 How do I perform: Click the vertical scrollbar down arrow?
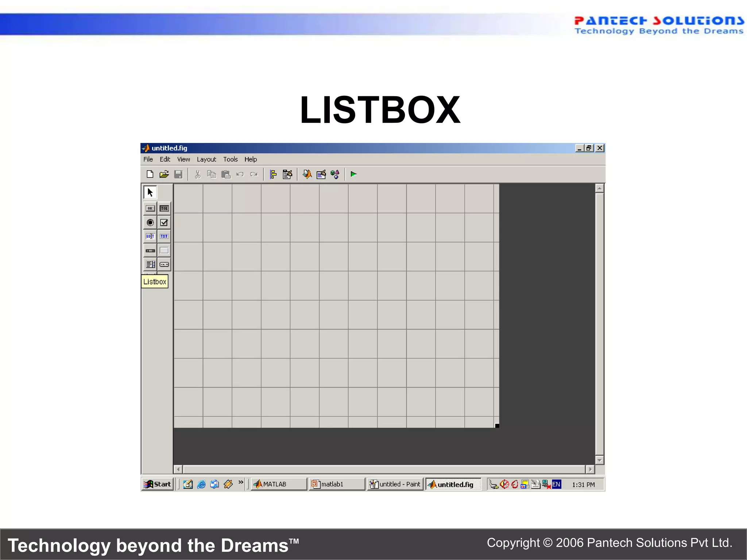599,460
